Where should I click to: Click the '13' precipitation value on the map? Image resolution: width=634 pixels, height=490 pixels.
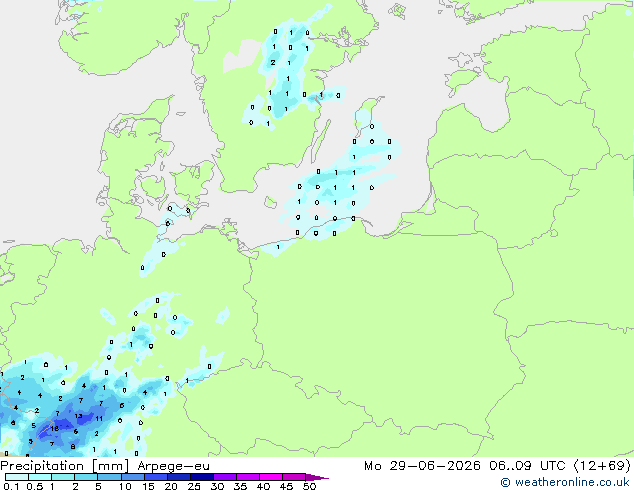pos(78,416)
